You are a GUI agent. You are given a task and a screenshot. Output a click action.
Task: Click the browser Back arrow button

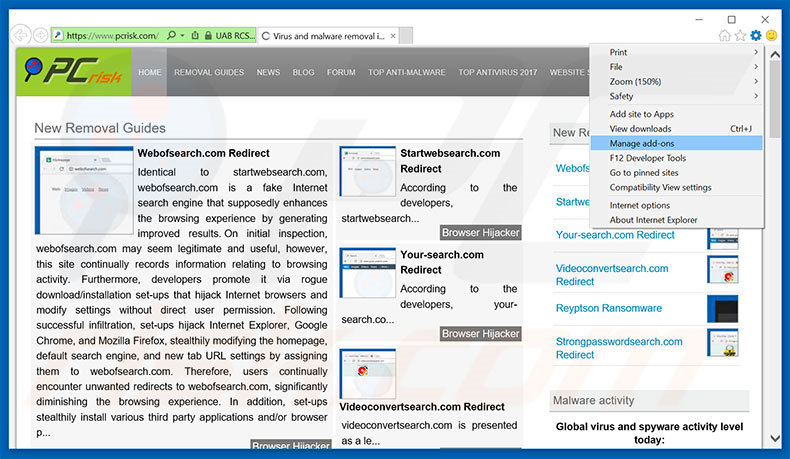click(x=21, y=35)
